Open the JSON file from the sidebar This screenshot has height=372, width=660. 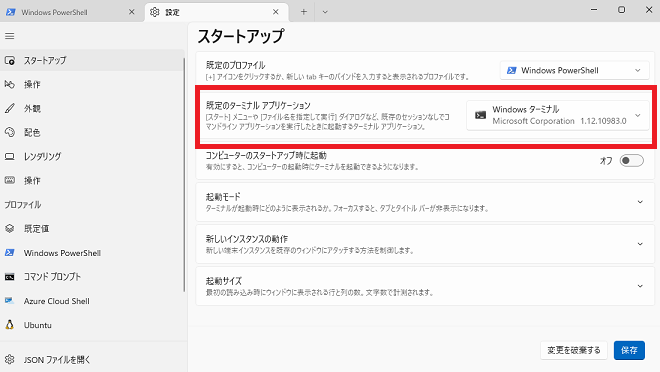[x=92, y=359]
